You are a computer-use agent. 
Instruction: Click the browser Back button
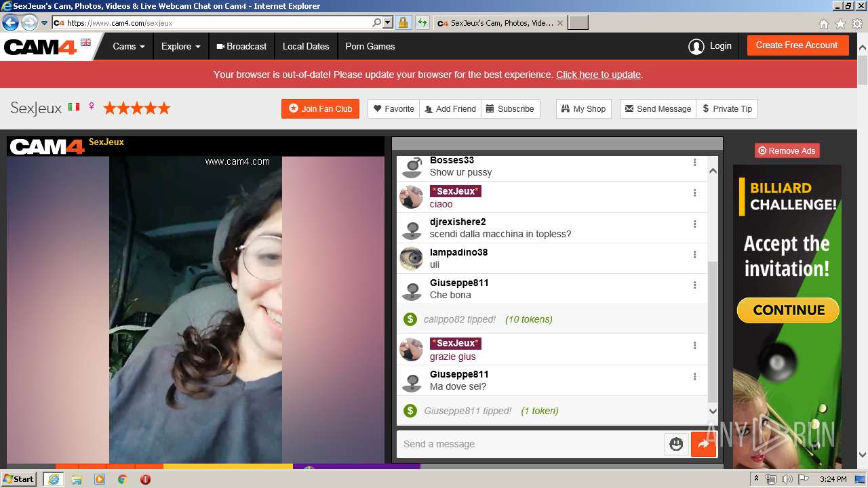point(10,23)
